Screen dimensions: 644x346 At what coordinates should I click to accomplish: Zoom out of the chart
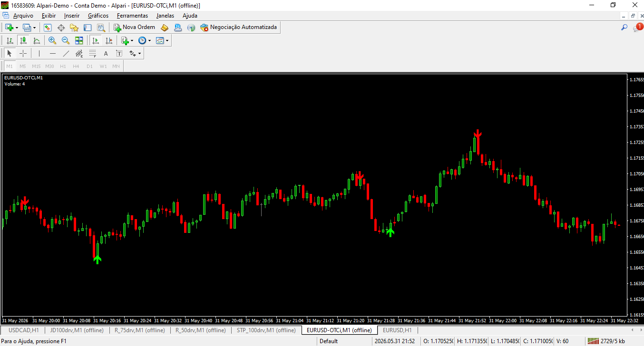coord(66,41)
